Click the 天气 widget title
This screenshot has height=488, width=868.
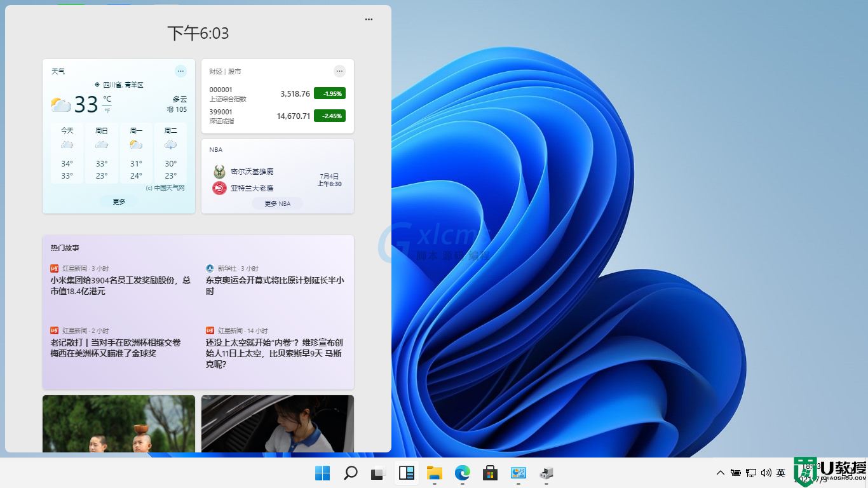pyautogui.click(x=58, y=71)
